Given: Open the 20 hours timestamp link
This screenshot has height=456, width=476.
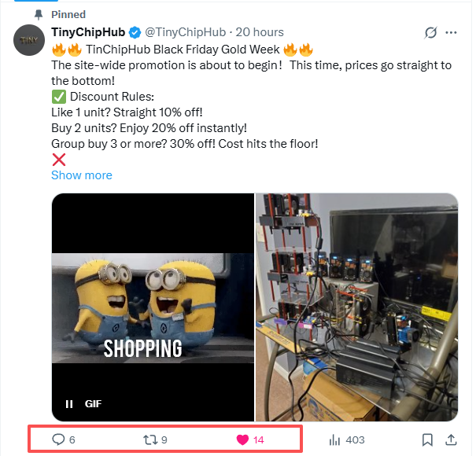Looking at the screenshot, I should [x=260, y=32].
